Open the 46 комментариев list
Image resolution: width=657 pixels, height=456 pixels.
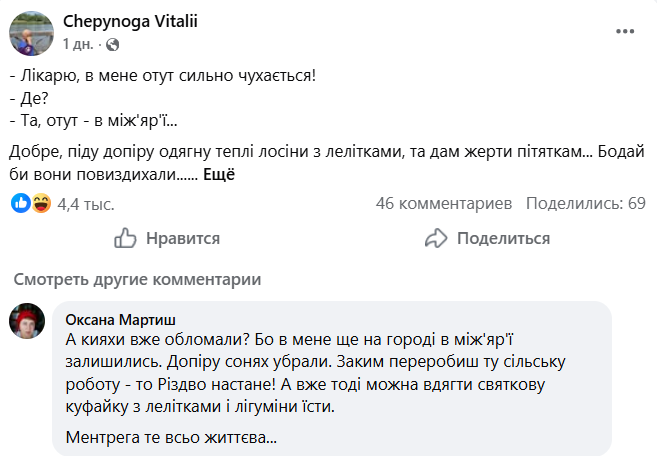443,204
